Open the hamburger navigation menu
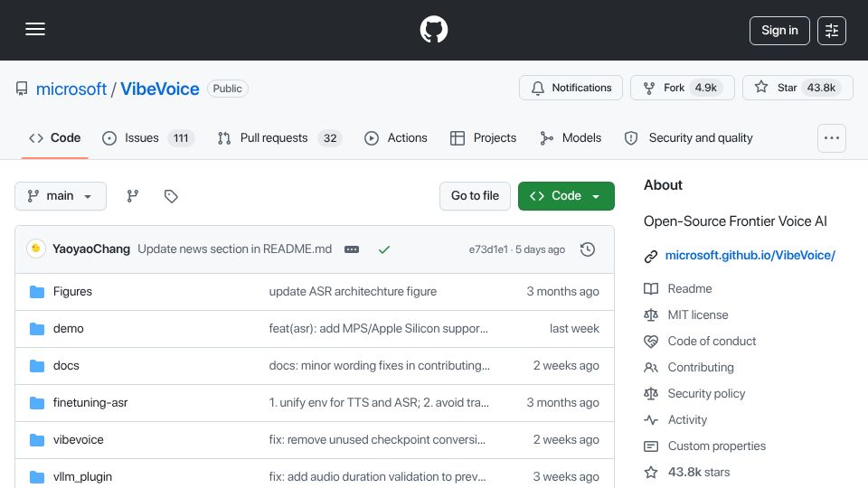The height and width of the screenshot is (488, 868). [x=35, y=29]
